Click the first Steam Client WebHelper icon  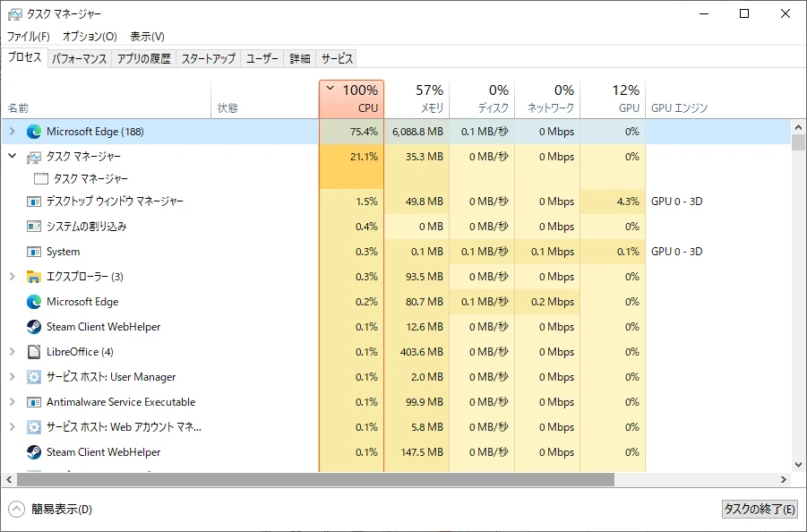[x=34, y=327]
